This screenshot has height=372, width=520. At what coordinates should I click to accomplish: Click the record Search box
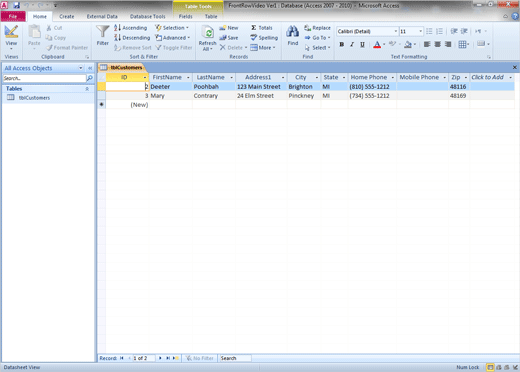point(235,358)
